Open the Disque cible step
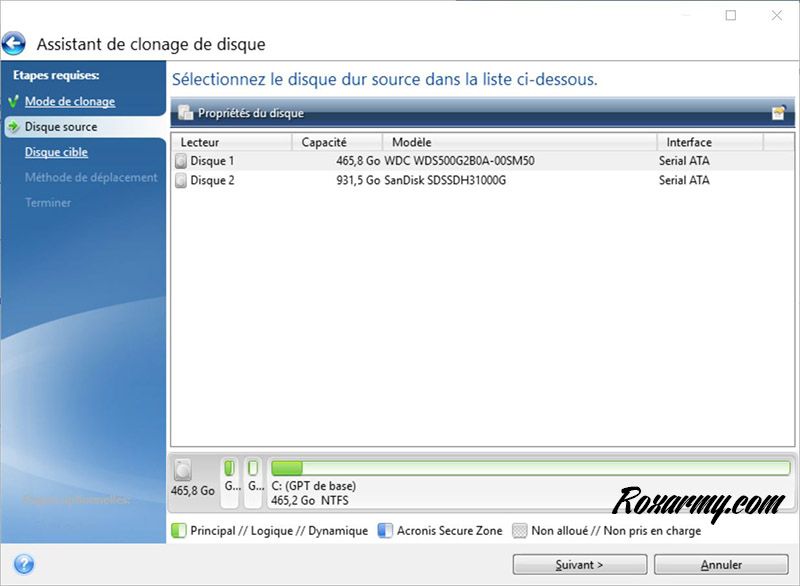This screenshot has width=800, height=586. click(56, 152)
